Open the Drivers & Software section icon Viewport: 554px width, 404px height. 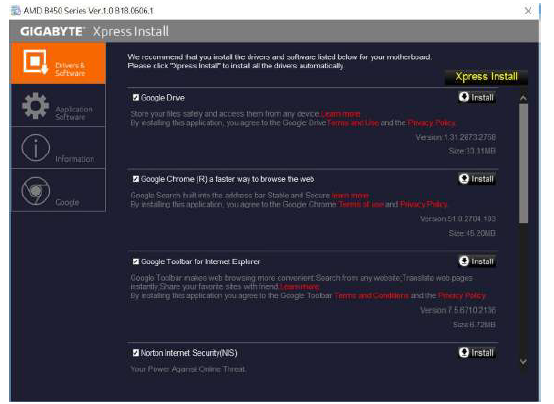pos(35,62)
